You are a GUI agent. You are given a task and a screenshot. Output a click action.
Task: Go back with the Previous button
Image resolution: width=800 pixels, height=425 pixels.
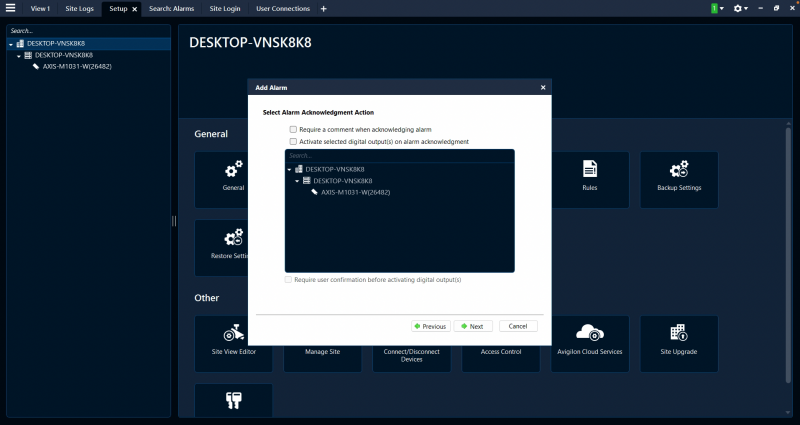point(431,326)
